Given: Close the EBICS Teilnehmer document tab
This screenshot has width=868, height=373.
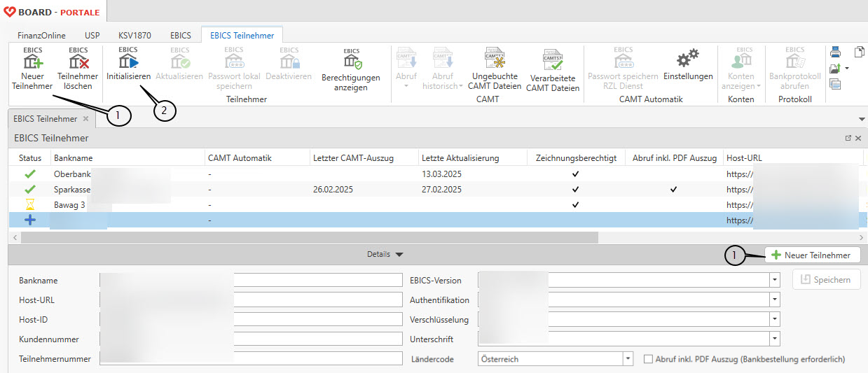Looking at the screenshot, I should coord(85,119).
